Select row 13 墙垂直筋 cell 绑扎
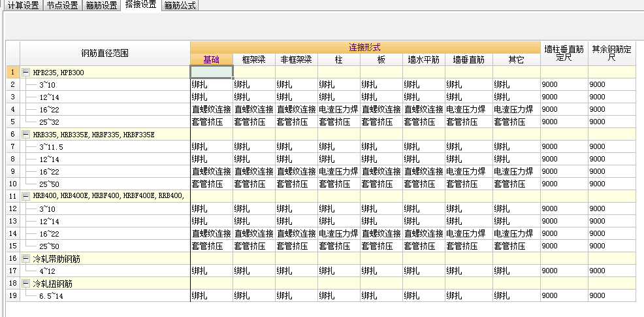This screenshot has width=644, height=317. click(468, 221)
